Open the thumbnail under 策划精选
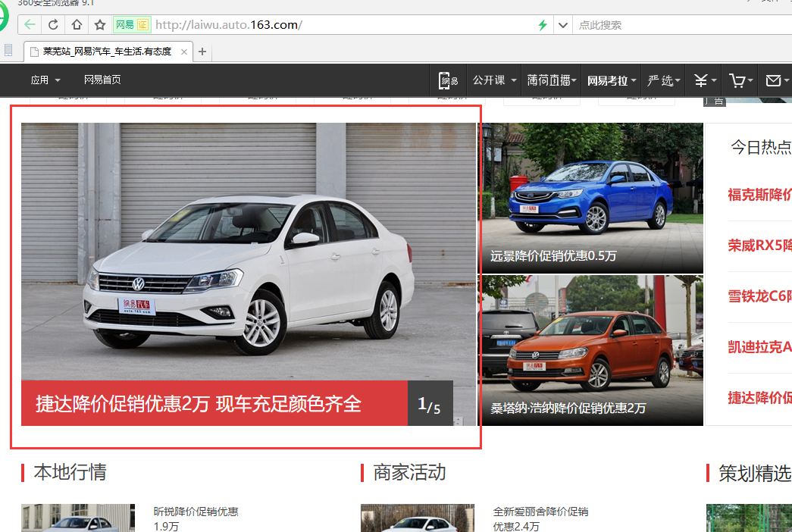 [x=749, y=518]
